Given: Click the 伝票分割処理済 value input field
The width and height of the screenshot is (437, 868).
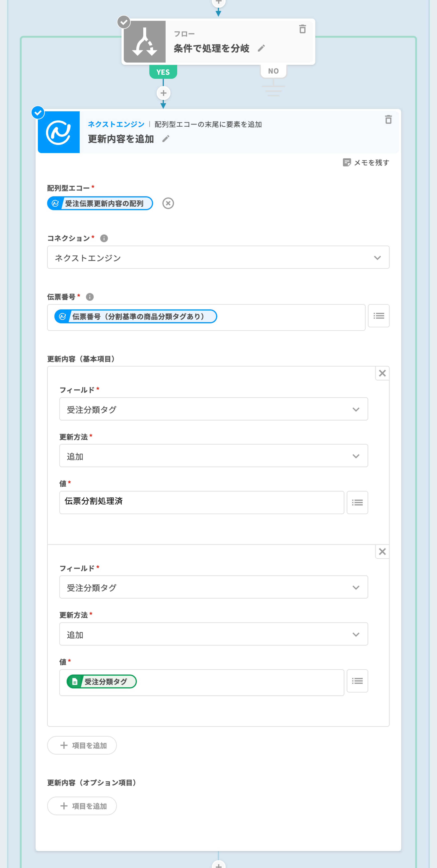Looking at the screenshot, I should pyautogui.click(x=202, y=502).
